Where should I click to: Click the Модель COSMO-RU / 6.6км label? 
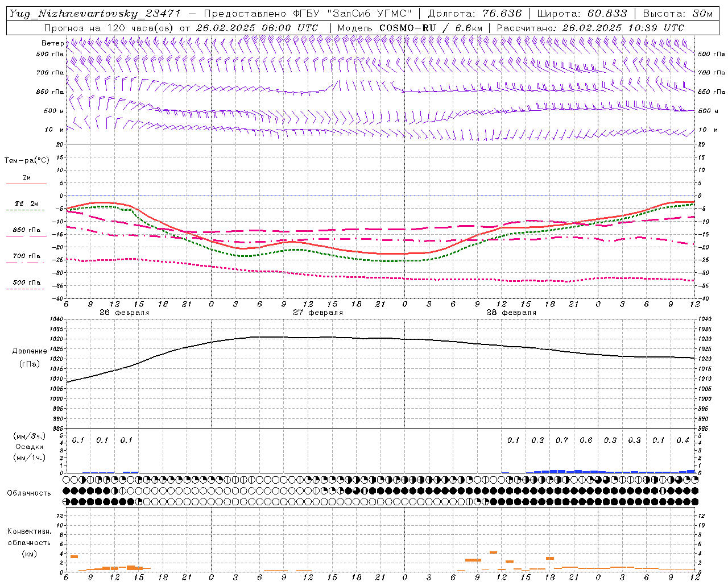click(x=409, y=28)
